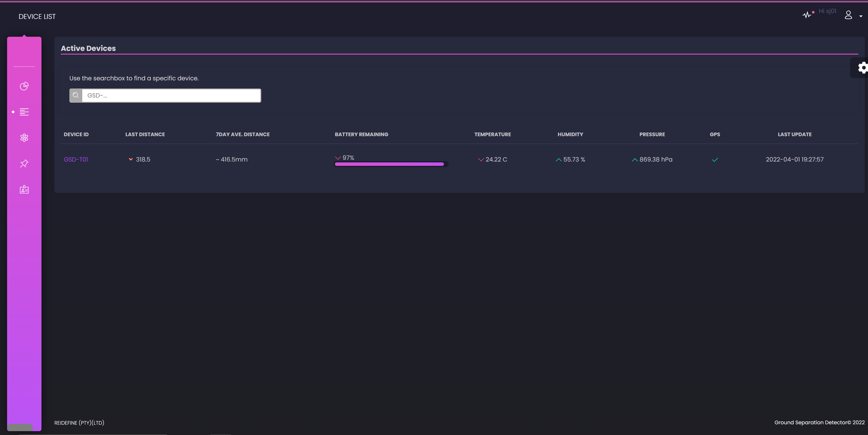Click the activity pulse notification icon
868x435 pixels.
(x=807, y=15)
